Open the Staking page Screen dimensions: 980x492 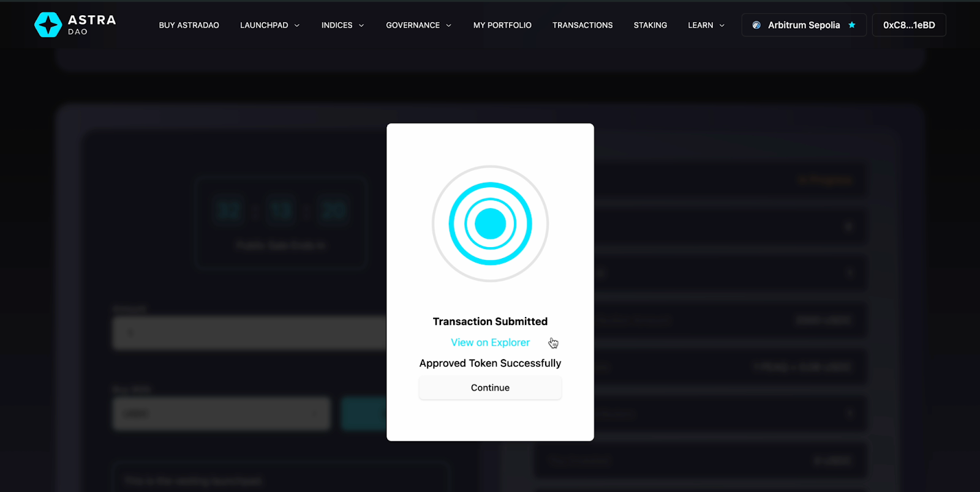click(x=650, y=25)
